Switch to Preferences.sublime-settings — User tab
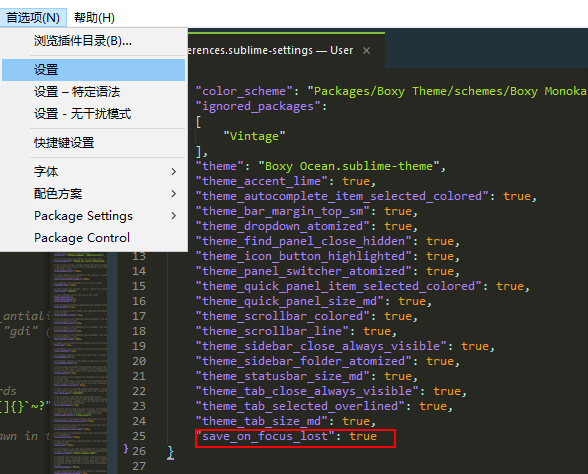Image resolution: width=588 pixels, height=474 pixels. pos(286,50)
